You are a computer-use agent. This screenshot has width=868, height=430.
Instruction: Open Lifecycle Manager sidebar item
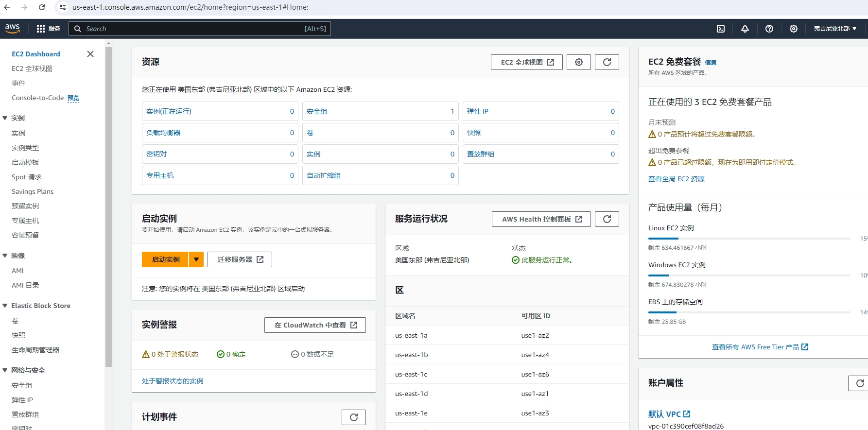click(35, 350)
